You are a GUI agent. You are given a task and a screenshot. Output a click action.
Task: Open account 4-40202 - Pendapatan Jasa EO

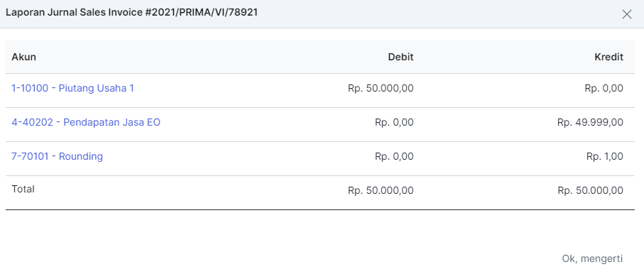86,122
